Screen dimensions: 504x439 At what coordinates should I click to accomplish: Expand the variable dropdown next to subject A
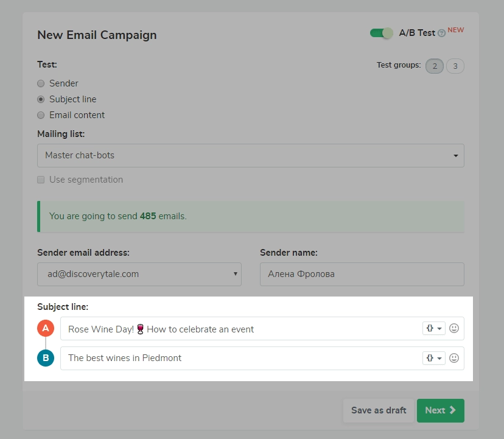(x=439, y=328)
